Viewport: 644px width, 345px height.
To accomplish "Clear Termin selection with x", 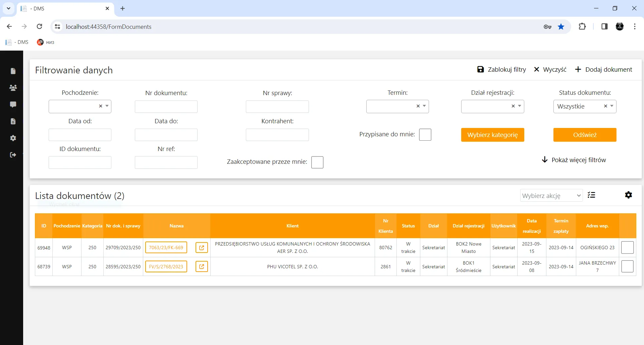I will (418, 106).
